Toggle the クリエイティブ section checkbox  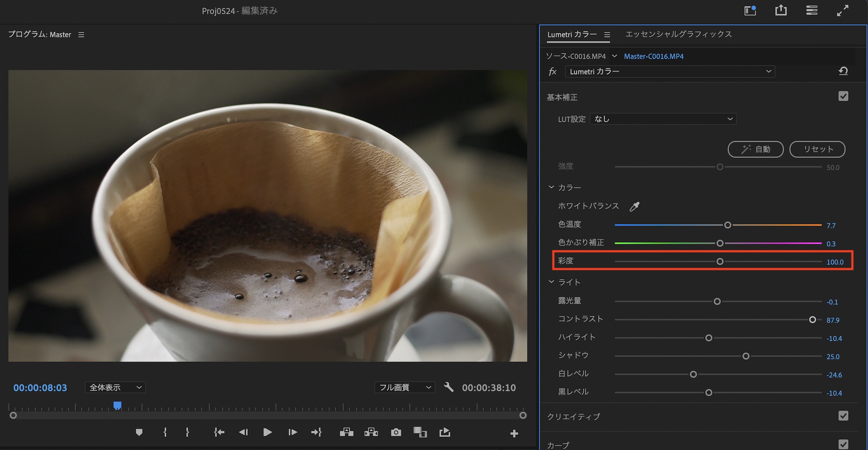pos(843,416)
